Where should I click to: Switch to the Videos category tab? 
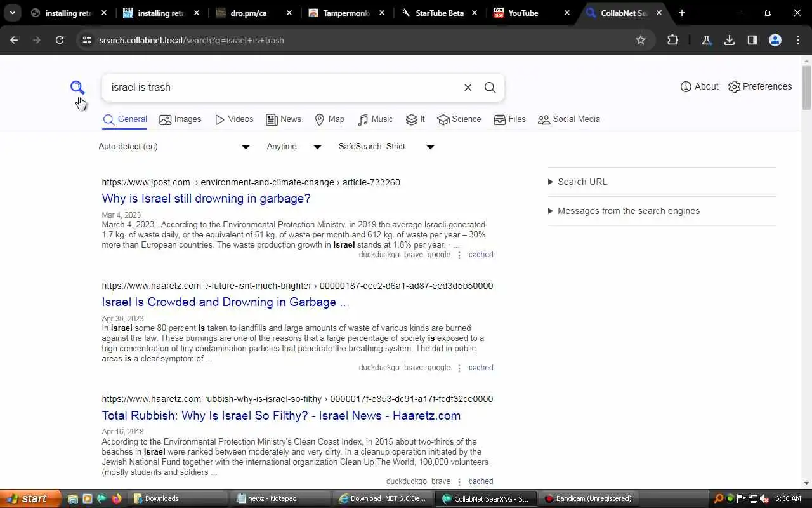point(234,119)
